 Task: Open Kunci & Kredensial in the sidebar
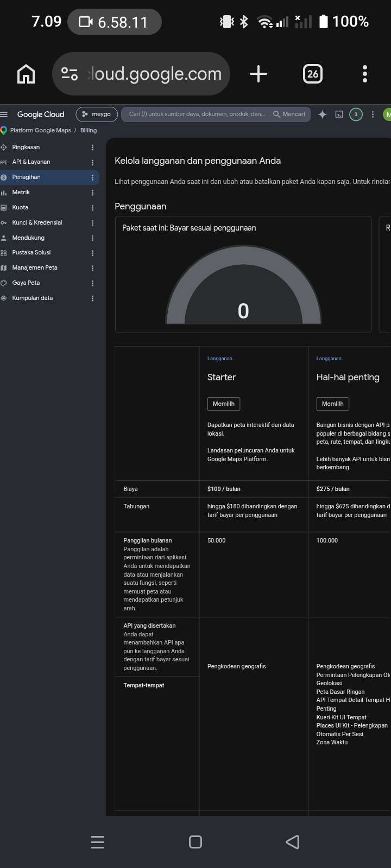click(x=37, y=222)
